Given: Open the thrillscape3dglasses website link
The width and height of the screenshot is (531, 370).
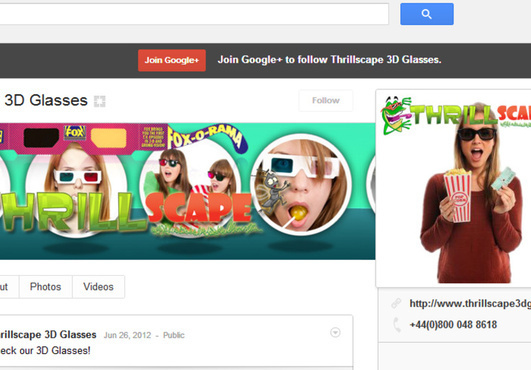Looking at the screenshot, I should point(470,303).
